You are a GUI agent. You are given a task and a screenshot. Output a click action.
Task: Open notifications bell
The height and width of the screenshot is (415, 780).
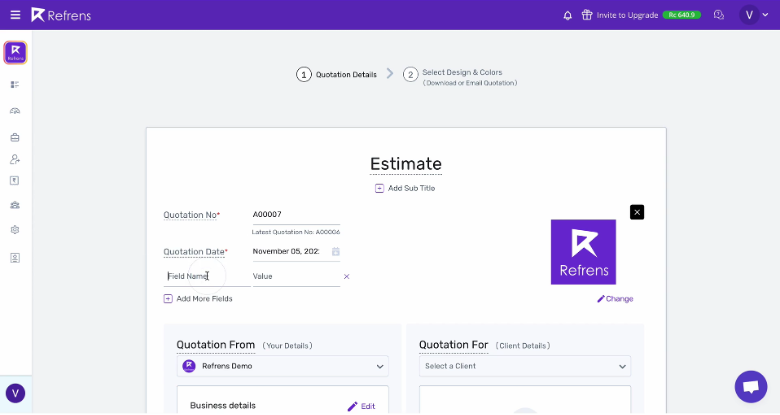[x=568, y=15]
